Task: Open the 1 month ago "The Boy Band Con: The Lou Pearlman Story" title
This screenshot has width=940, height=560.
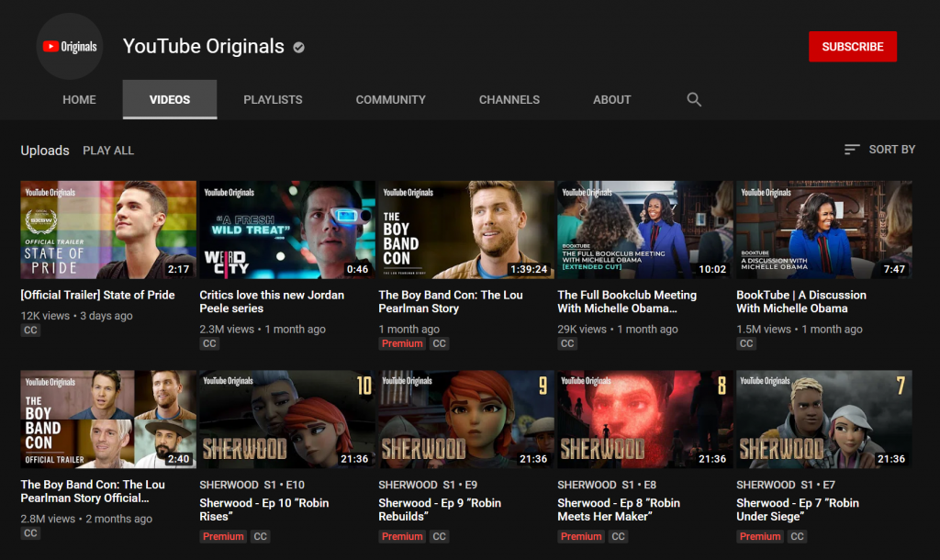Action: click(x=451, y=302)
